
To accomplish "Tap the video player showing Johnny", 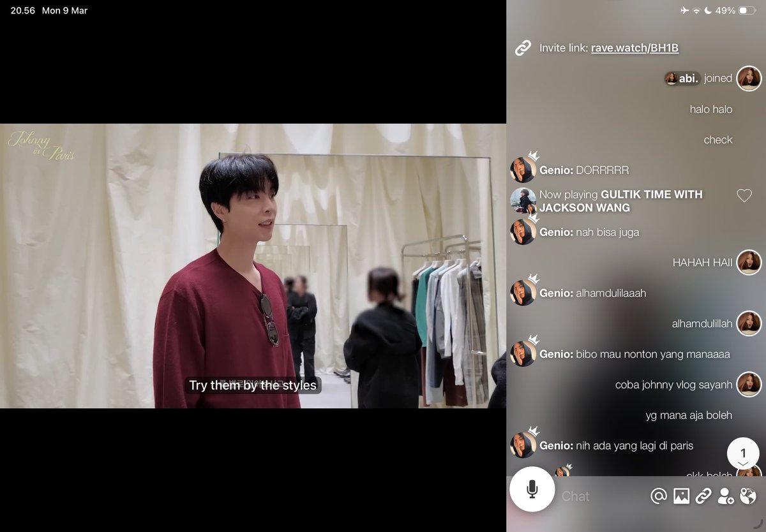I will [253, 266].
